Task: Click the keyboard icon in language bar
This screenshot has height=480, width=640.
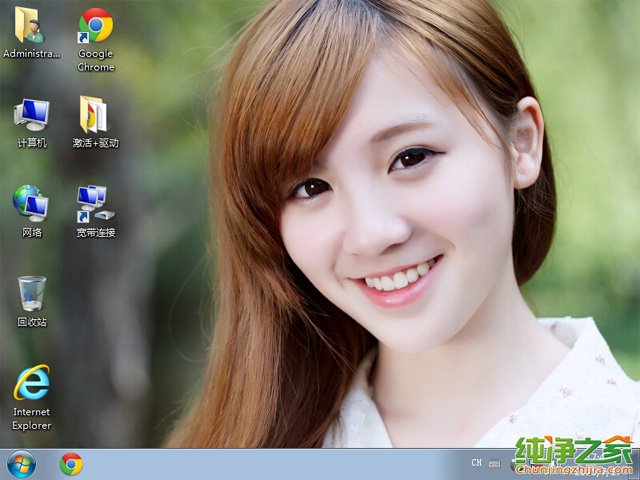Action: [x=494, y=463]
